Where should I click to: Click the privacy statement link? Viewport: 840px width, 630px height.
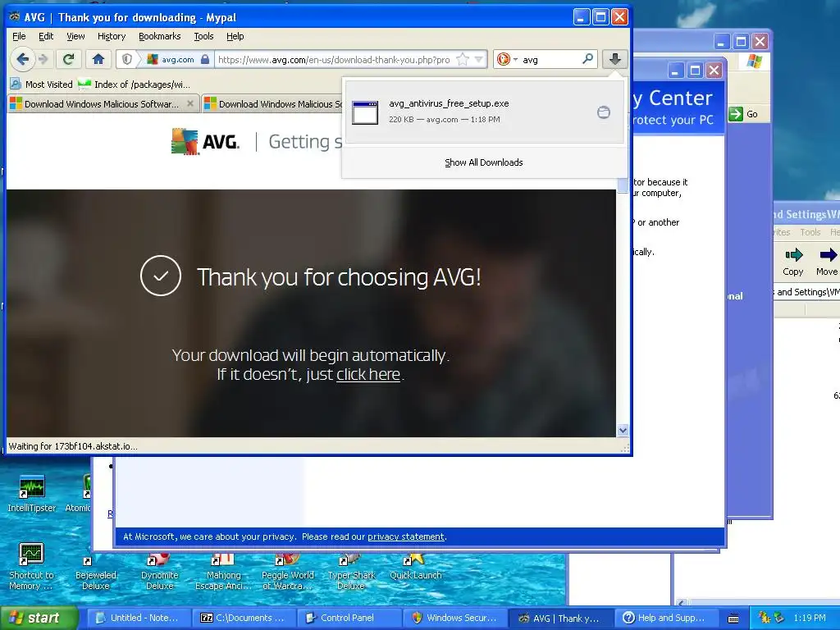click(x=405, y=536)
